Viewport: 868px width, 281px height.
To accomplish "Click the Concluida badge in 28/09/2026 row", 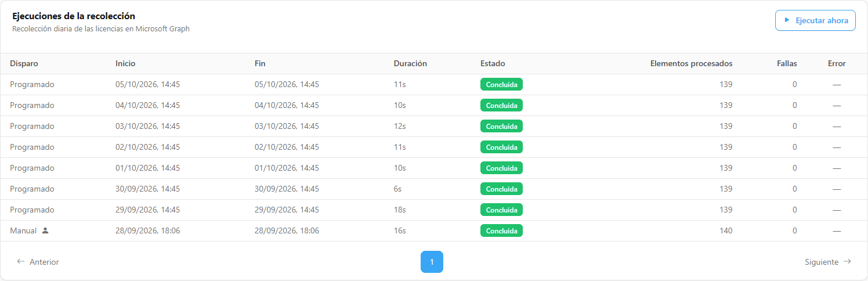I will click(501, 230).
